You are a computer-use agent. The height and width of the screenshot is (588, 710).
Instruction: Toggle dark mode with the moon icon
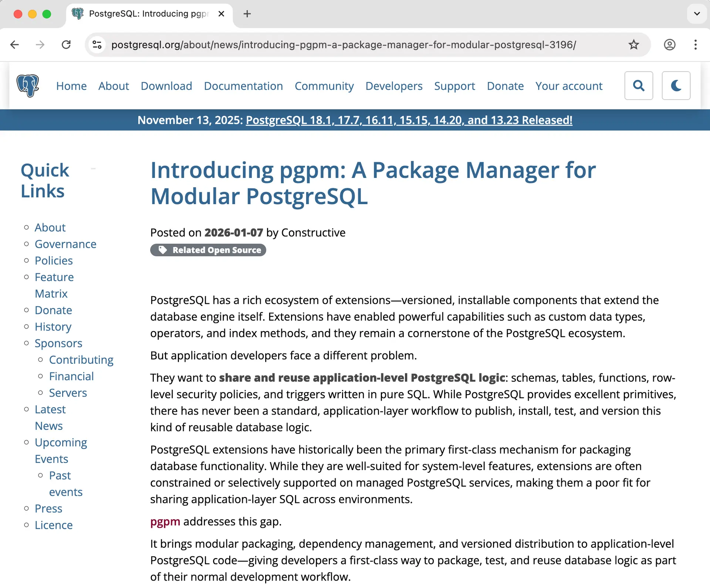pos(676,85)
